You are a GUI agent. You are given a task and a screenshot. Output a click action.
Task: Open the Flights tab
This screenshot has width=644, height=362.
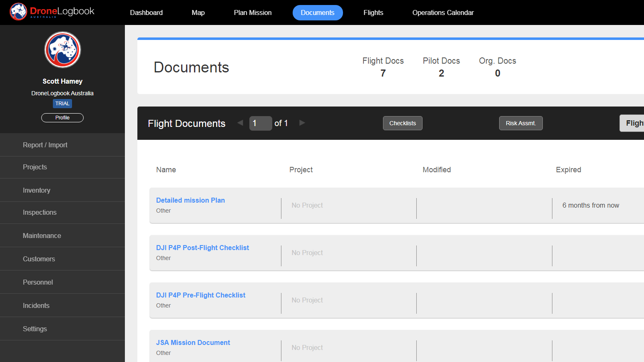pos(373,12)
